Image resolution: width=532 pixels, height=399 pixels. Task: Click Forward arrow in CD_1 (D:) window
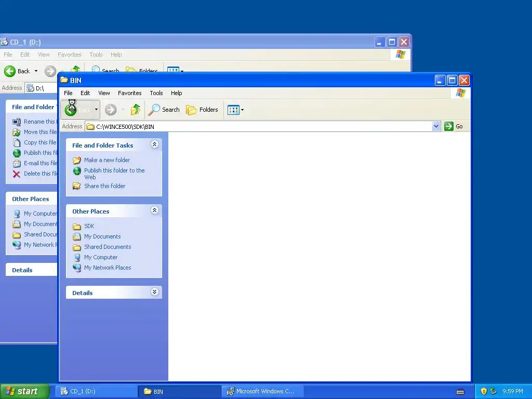tap(50, 71)
